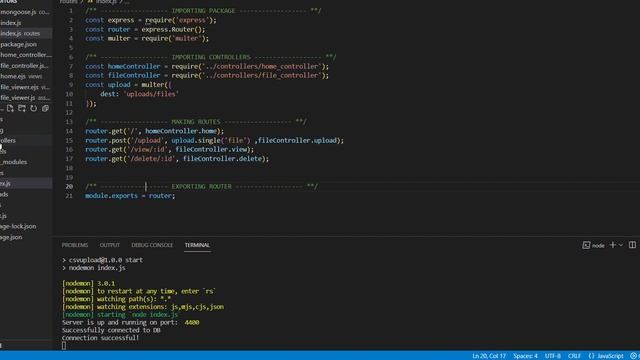
Task: Click the line 20 number in gutter
Action: 69,187
